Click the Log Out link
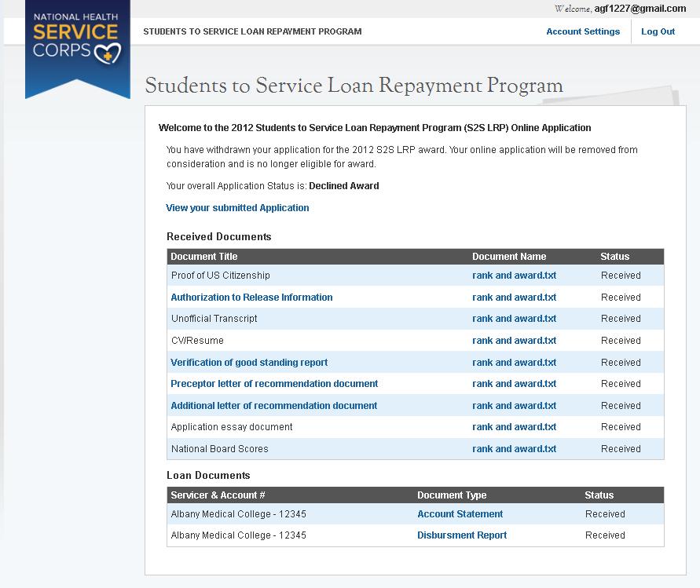The width and height of the screenshot is (700, 588). [658, 31]
